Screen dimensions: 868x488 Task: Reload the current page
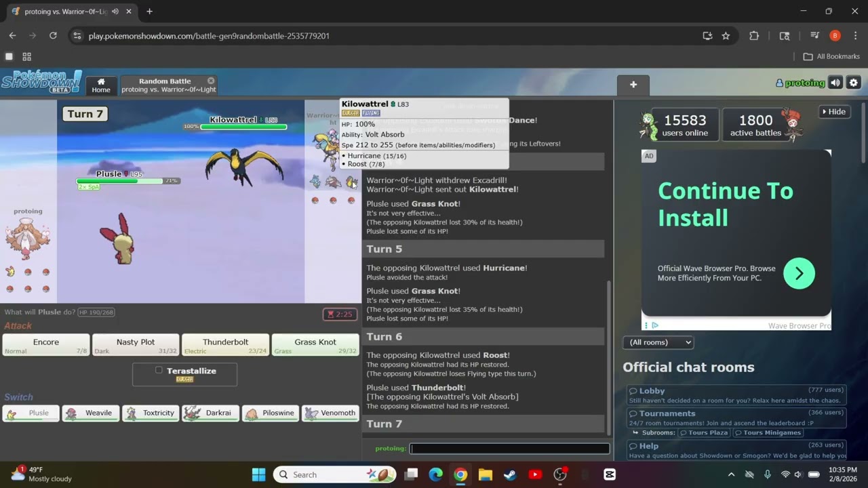(x=53, y=36)
